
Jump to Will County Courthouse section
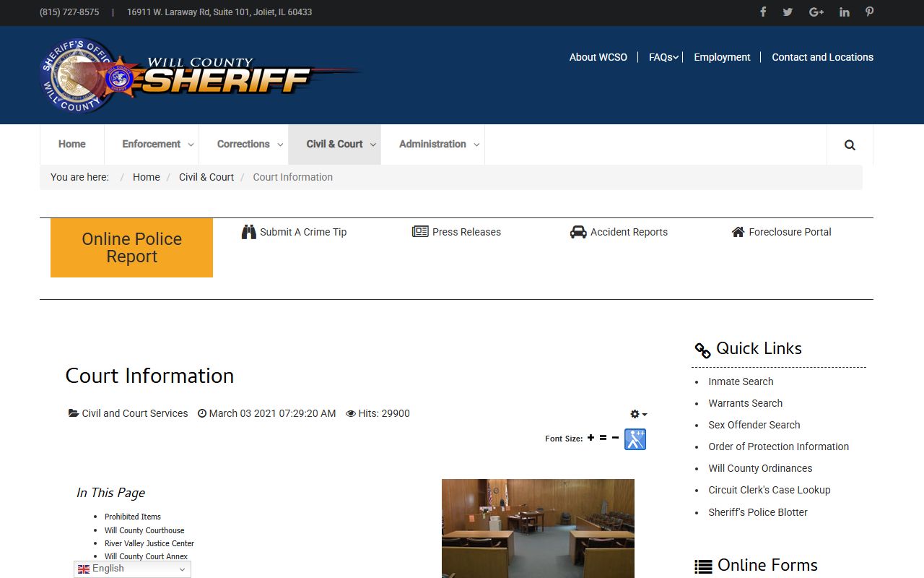tap(144, 530)
